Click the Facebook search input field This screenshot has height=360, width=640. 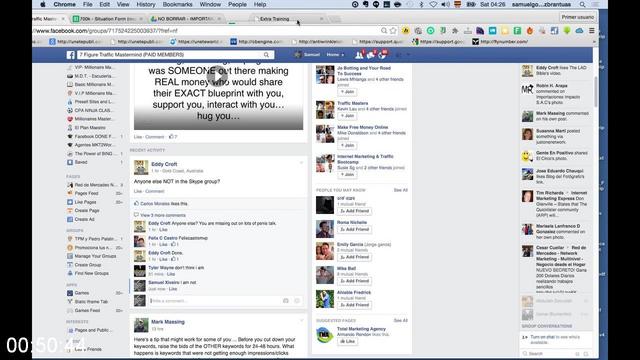click(x=169, y=55)
